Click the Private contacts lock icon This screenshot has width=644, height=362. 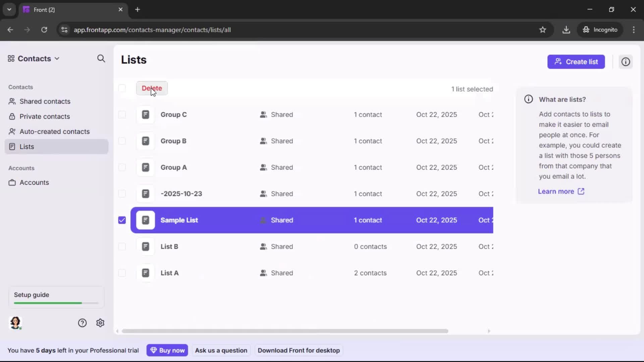pos(12,116)
